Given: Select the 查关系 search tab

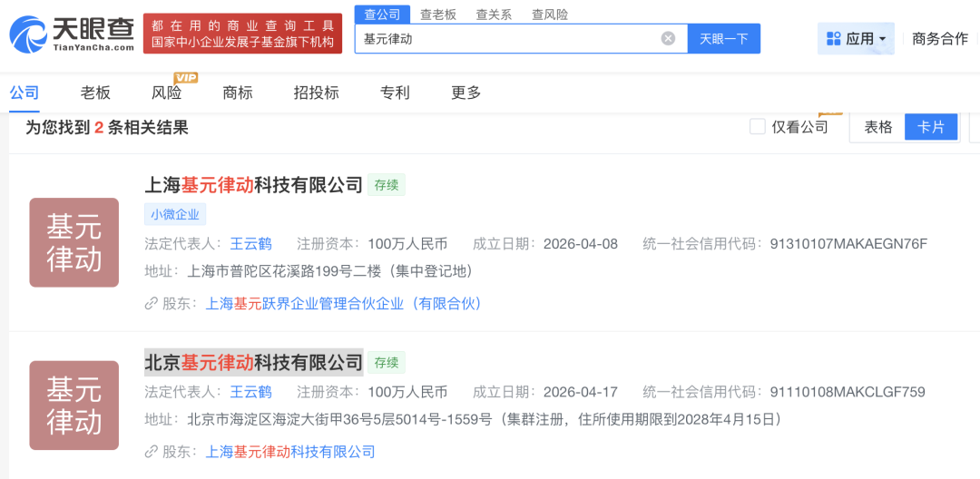Looking at the screenshot, I should click(494, 15).
